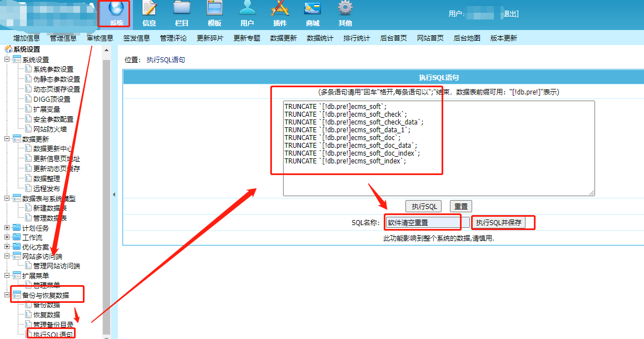Expand the 工作流 tree node
644x339 pixels.
click(x=7, y=237)
